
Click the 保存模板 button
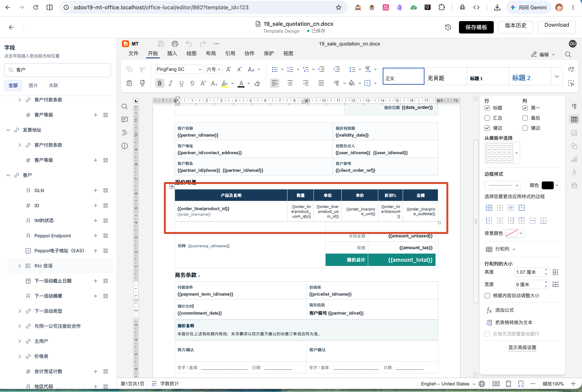tap(476, 27)
